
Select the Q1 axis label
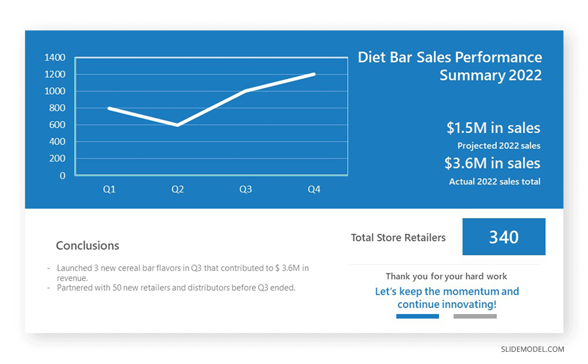[109, 189]
